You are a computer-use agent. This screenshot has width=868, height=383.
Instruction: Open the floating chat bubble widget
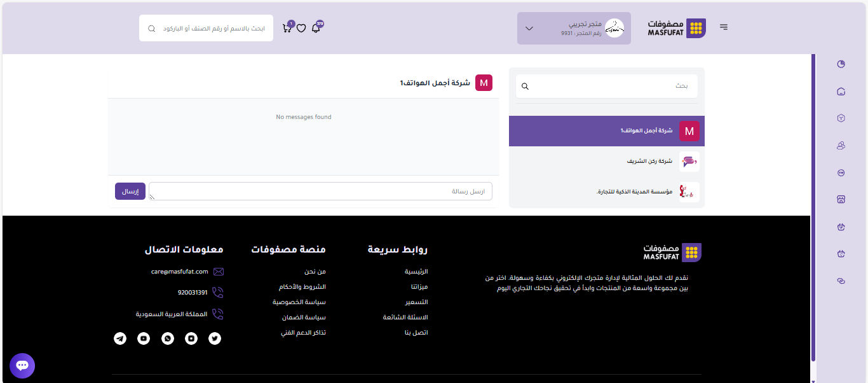(x=22, y=366)
